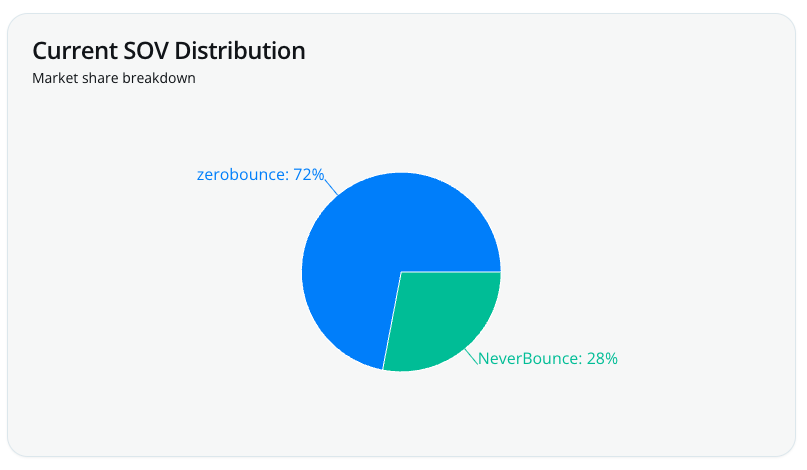
Task: Click the '72%' value in zerobounce label
Action: (x=309, y=175)
